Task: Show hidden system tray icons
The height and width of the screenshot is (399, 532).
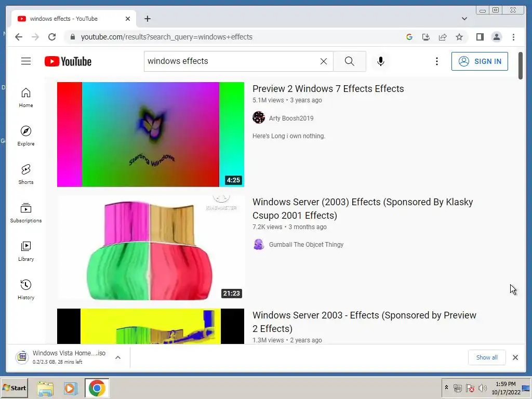Action: pyautogui.click(x=446, y=388)
